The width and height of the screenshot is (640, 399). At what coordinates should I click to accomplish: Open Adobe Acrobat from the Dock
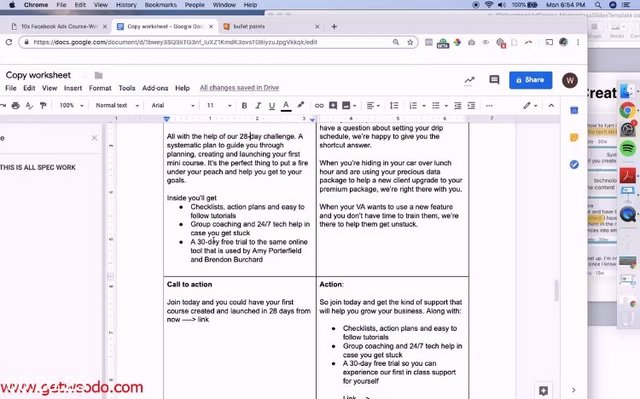(x=628, y=175)
